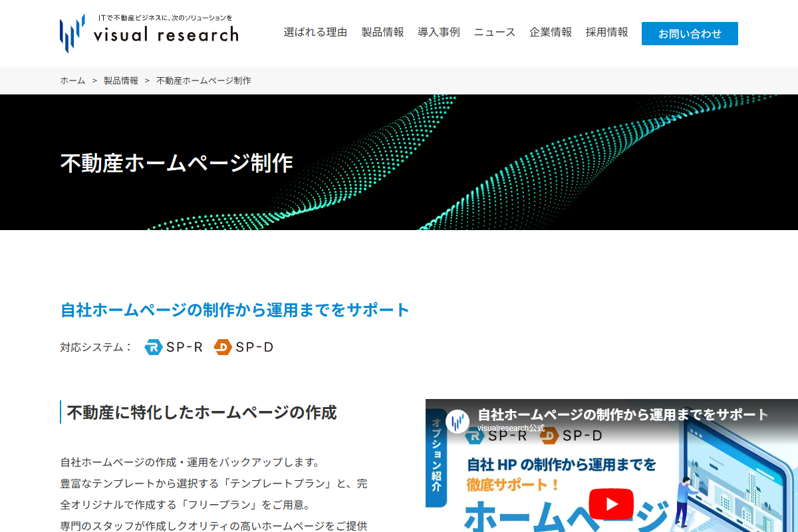
Task: Select 企業情報 in the header
Action: [x=551, y=32]
